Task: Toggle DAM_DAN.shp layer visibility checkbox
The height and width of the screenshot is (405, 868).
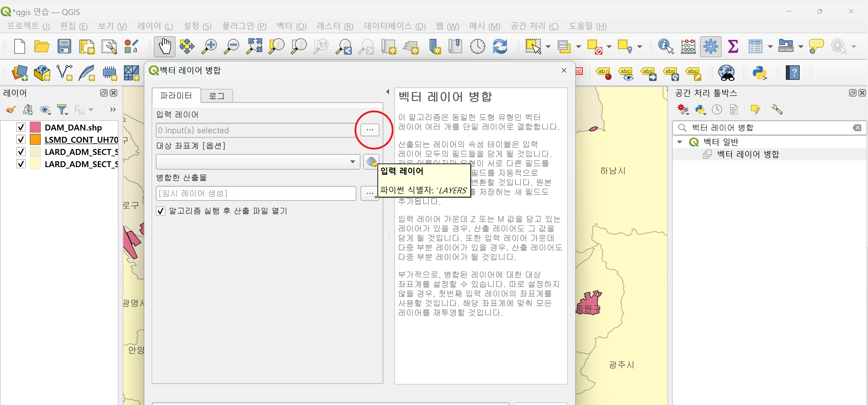Action: pyautogui.click(x=21, y=128)
